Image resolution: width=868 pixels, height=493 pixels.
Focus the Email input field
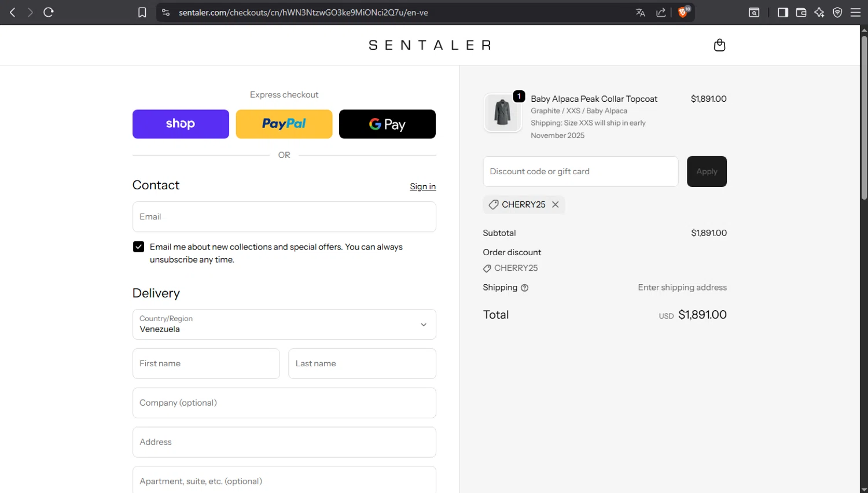(x=284, y=216)
